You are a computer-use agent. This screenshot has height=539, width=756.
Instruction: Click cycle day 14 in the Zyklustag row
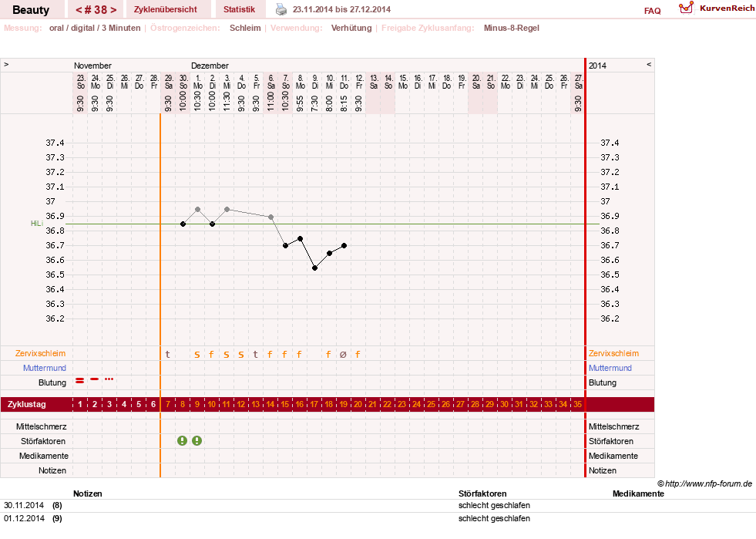(270, 404)
